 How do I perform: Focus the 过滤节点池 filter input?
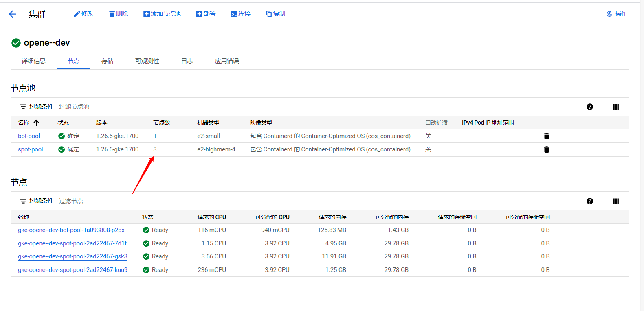point(74,107)
